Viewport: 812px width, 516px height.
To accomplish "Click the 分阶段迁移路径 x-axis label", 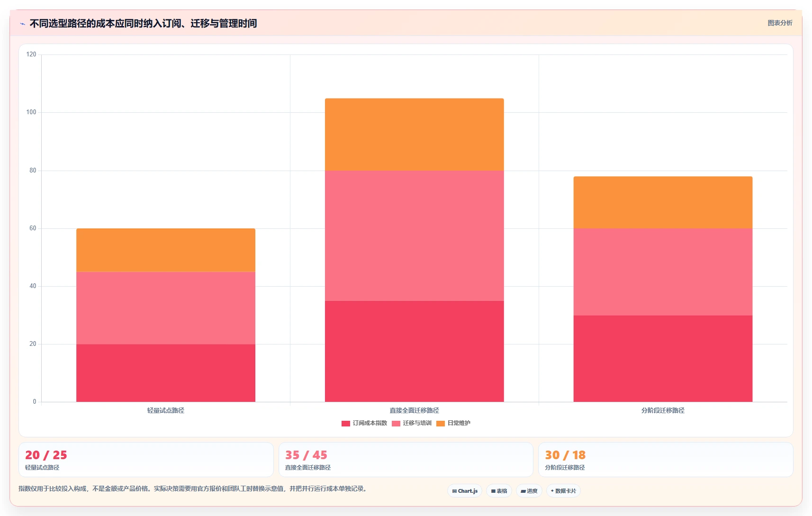I will 663,410.
